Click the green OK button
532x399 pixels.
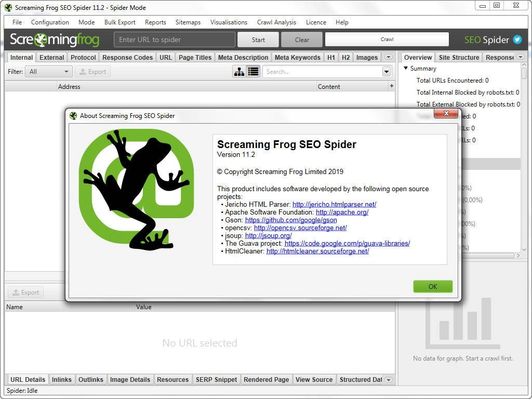[433, 286]
